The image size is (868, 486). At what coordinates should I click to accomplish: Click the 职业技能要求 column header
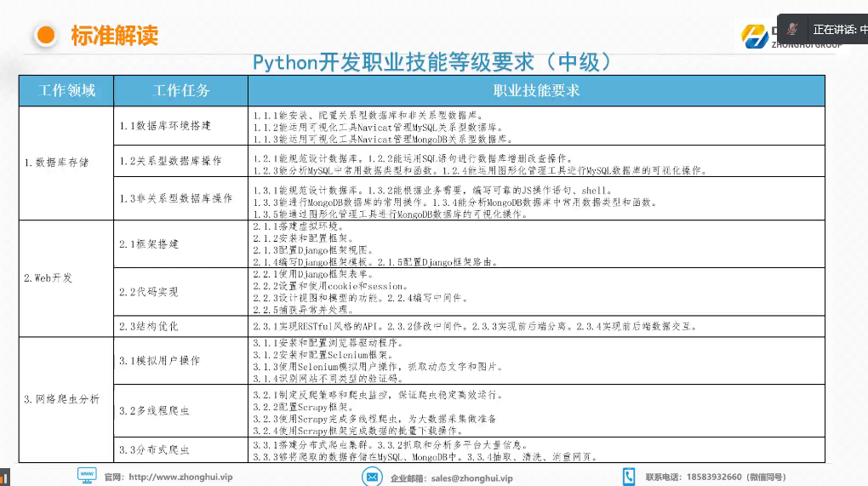click(536, 90)
